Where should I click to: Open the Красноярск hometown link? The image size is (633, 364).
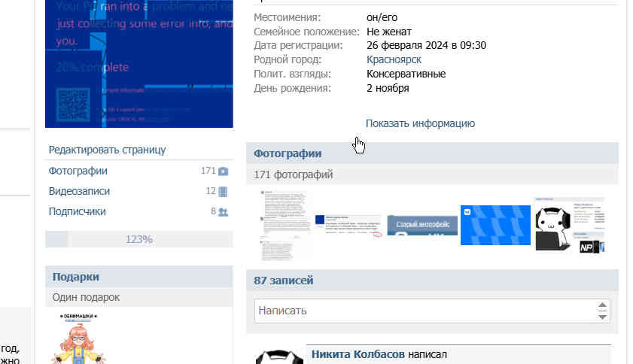tap(394, 59)
